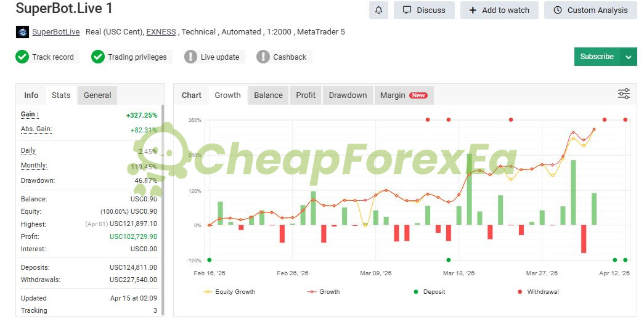Click the +327.25% gain value
The height and width of the screenshot is (327, 644).
click(x=142, y=115)
